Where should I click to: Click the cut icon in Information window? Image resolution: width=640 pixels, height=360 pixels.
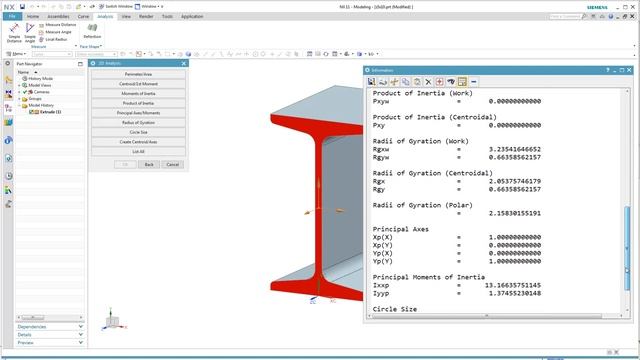coord(394,82)
